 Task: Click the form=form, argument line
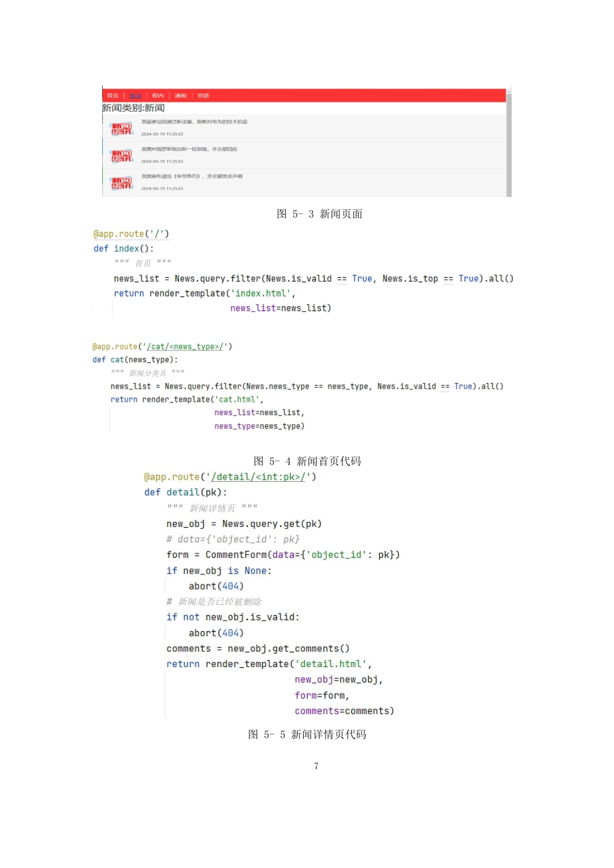(322, 696)
